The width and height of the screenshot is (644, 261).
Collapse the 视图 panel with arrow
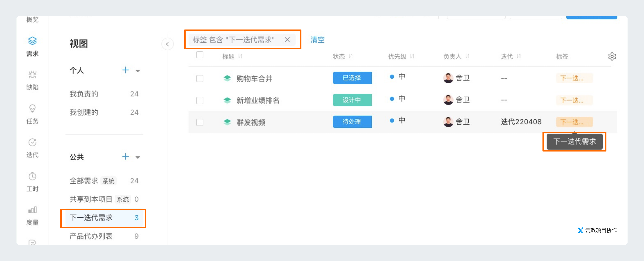(x=167, y=44)
